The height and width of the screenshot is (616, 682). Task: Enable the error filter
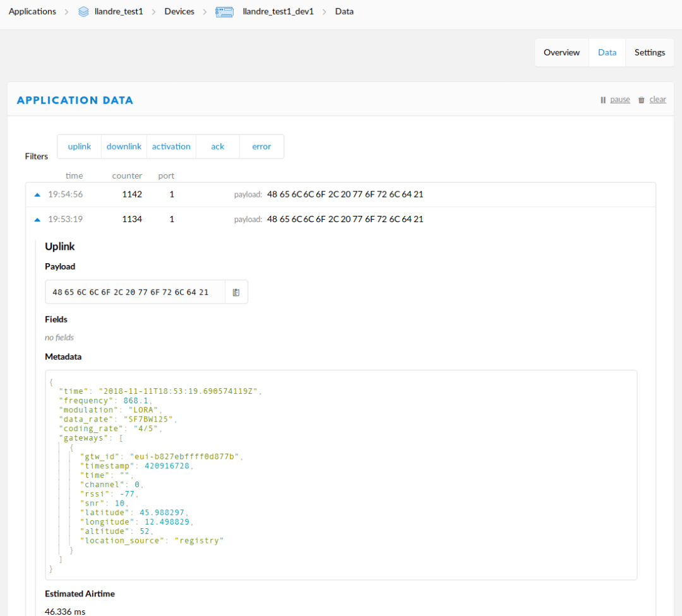[261, 146]
